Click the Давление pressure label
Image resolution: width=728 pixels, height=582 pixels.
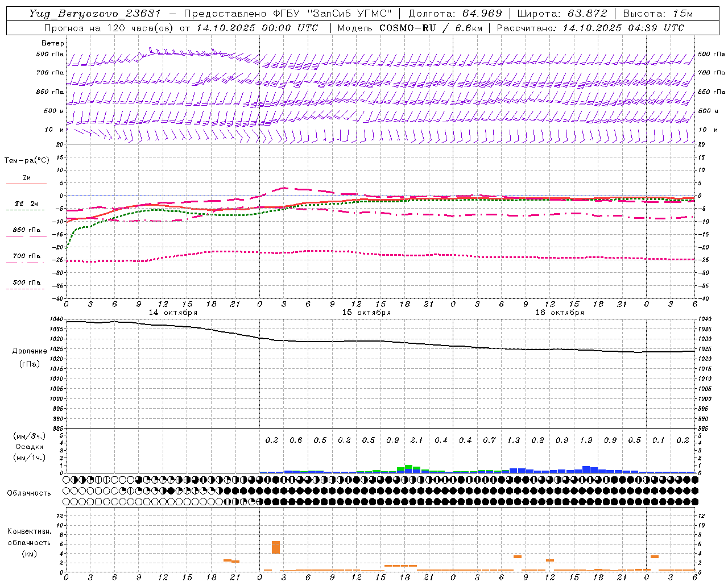[x=30, y=351]
